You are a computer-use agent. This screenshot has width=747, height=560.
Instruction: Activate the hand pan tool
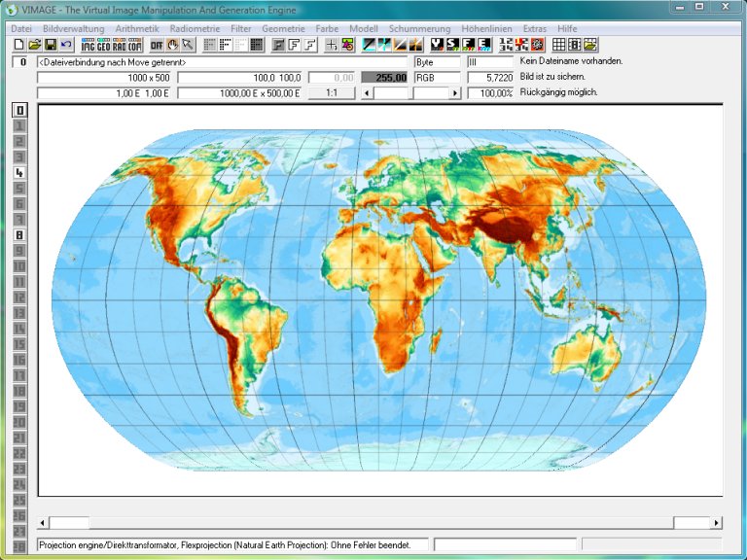(172, 45)
